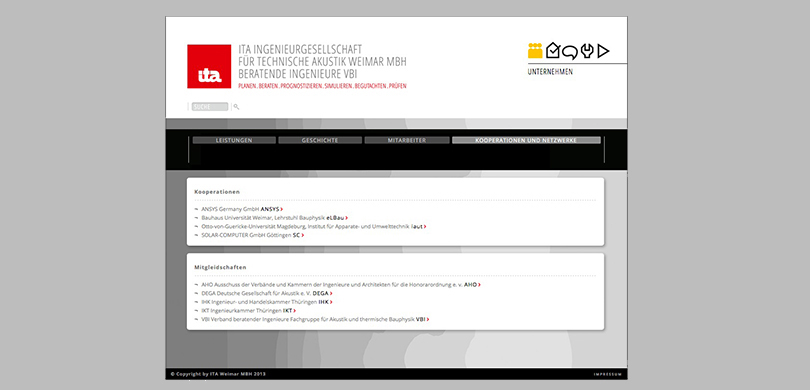Follow the DEGA Akustik link

[x=267, y=293]
